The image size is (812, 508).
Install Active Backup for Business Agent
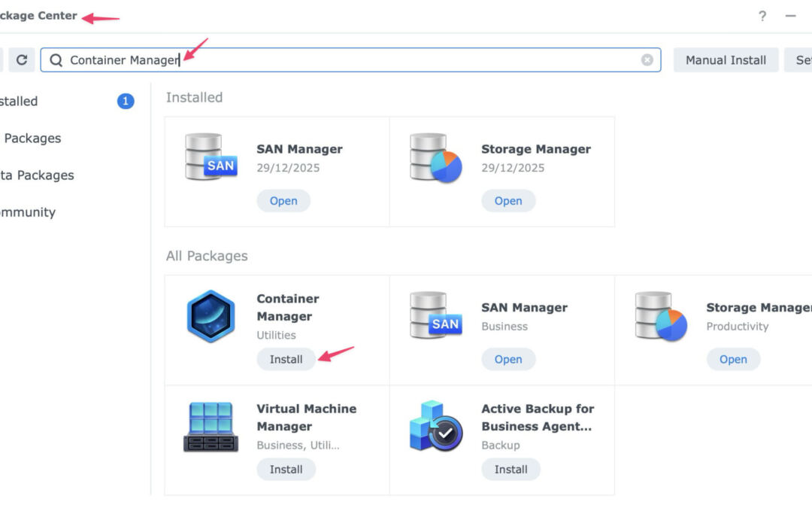(511, 470)
